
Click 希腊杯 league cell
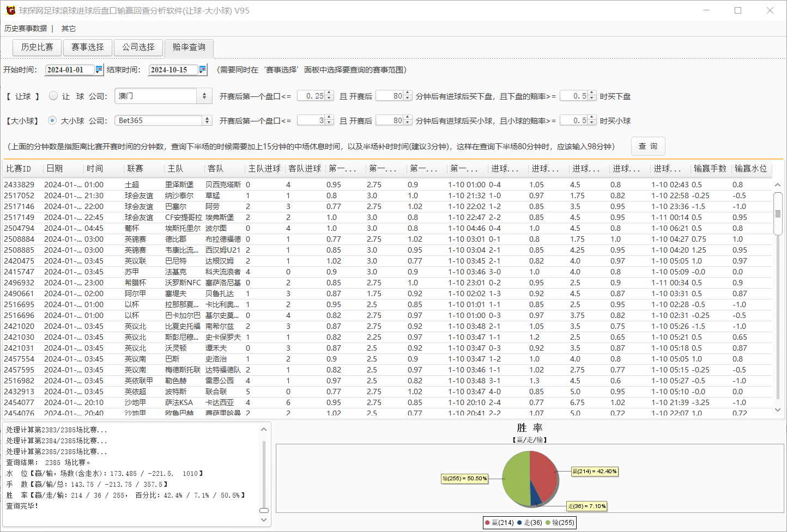pos(136,283)
